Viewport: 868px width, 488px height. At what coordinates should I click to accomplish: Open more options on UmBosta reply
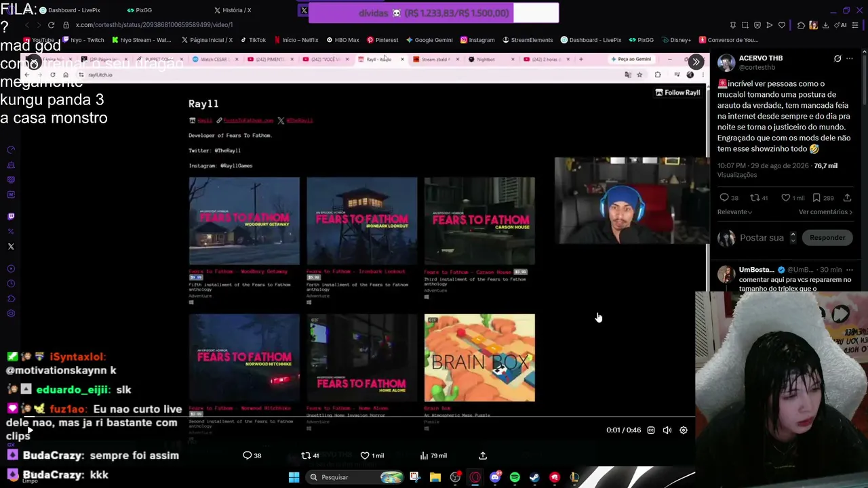point(850,270)
